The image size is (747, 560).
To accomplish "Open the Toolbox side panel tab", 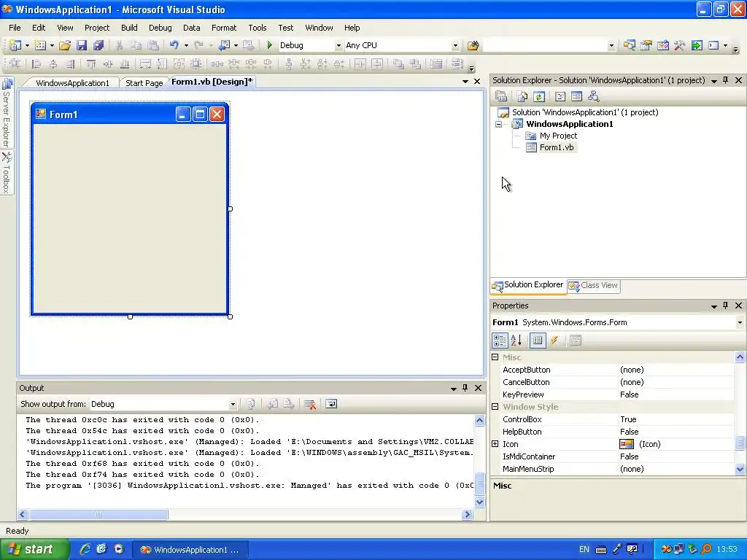I will click(7, 174).
